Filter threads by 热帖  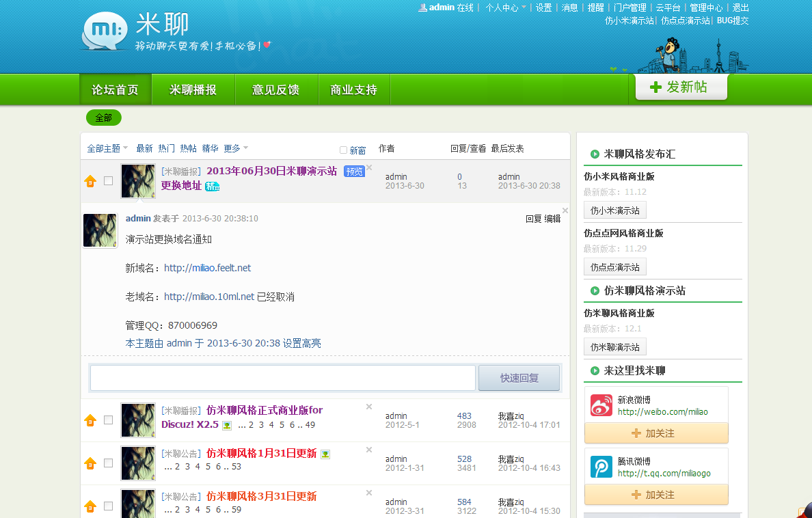pyautogui.click(x=189, y=149)
